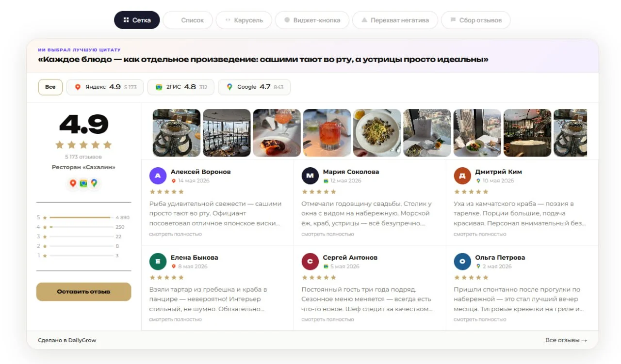The image size is (621, 364).
Task: Click Ольга Петрова's avatar
Action: pos(462,261)
